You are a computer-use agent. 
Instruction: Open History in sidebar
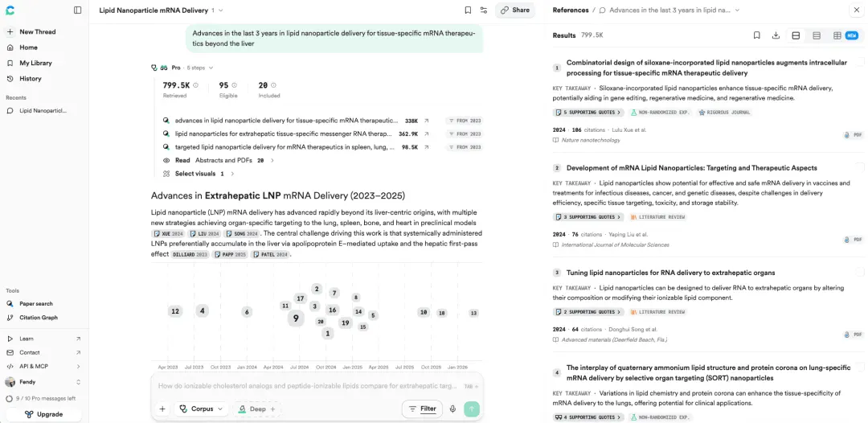pos(30,78)
